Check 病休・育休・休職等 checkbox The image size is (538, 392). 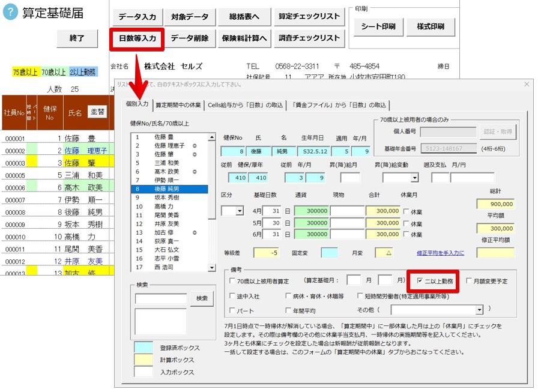coord(288,295)
